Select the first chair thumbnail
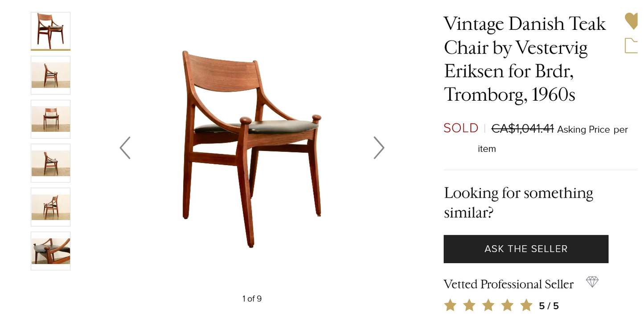This screenshot has width=644, height=322. pos(50,31)
